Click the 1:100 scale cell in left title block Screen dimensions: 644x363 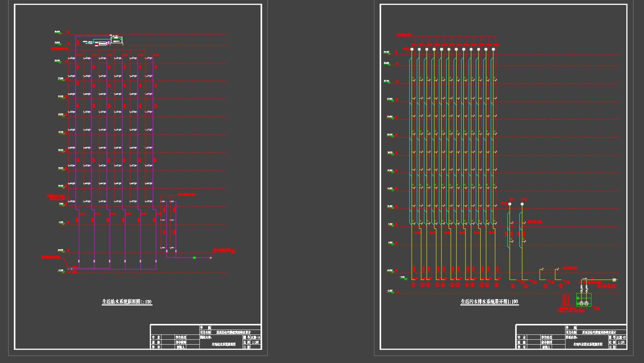255,342
